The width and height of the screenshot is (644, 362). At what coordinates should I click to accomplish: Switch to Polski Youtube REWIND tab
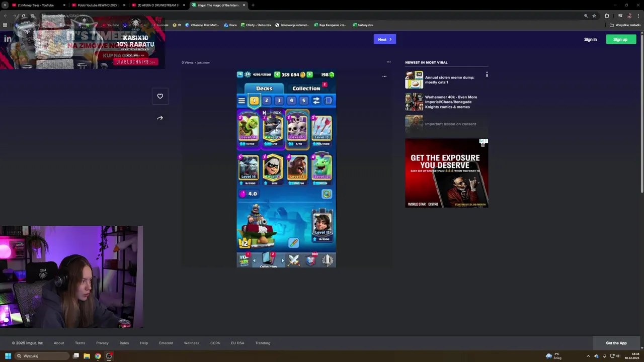97,5
